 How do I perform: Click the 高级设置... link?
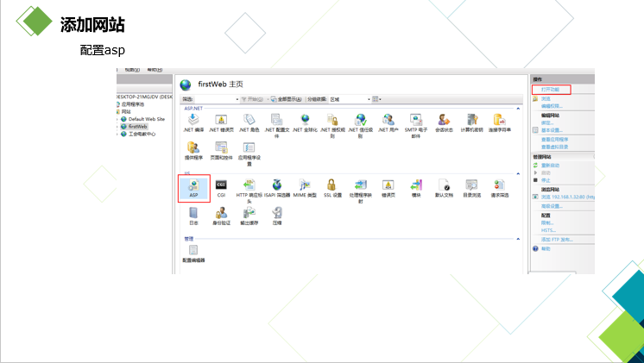[552, 206]
